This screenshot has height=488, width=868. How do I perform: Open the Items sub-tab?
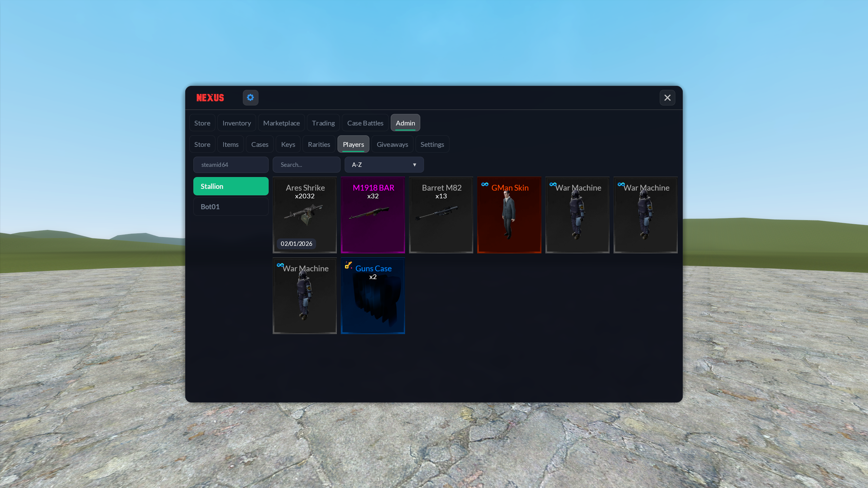tap(230, 144)
